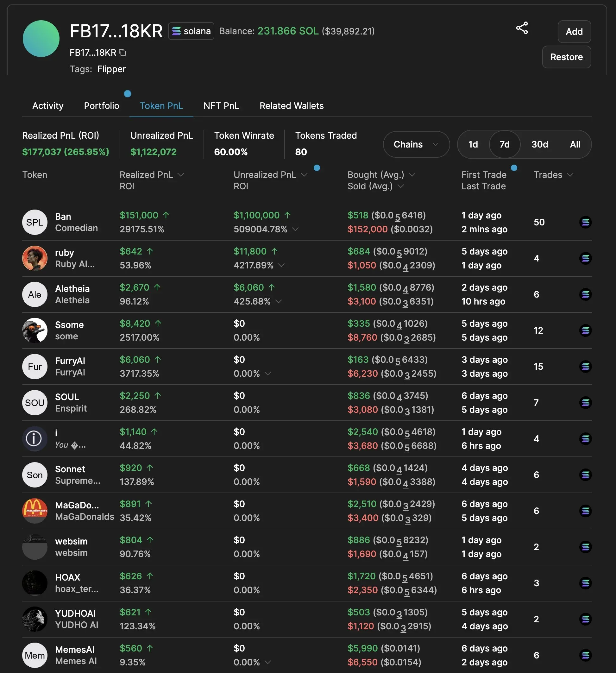Click the Solana chain badge beside the wallet name
Viewport: 616px width, 673px height.
coord(191,31)
